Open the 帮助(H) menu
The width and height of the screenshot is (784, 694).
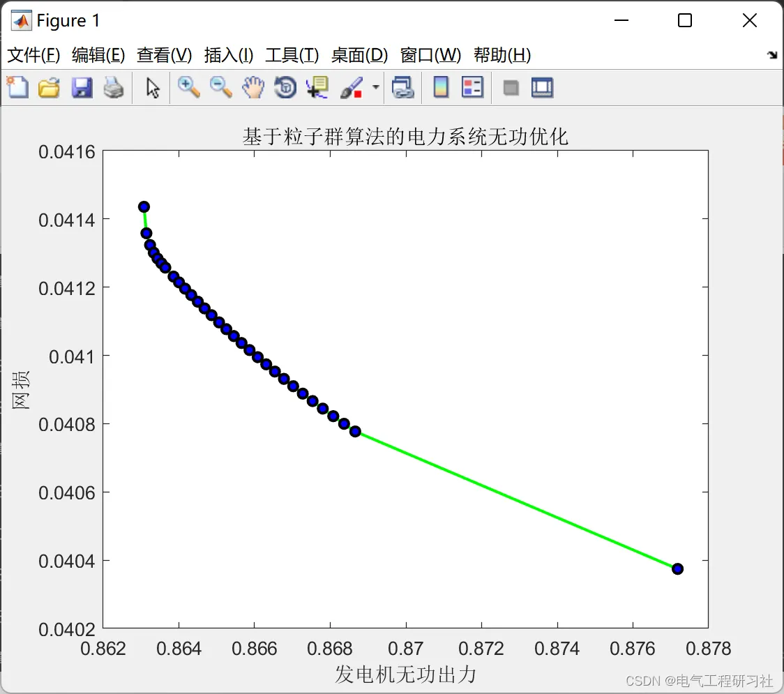pos(502,55)
